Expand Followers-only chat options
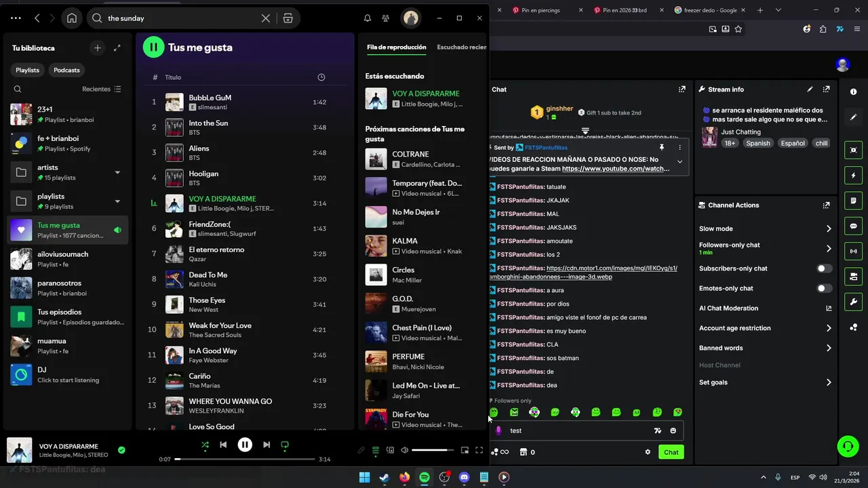This screenshot has width=868, height=488. pyautogui.click(x=829, y=248)
